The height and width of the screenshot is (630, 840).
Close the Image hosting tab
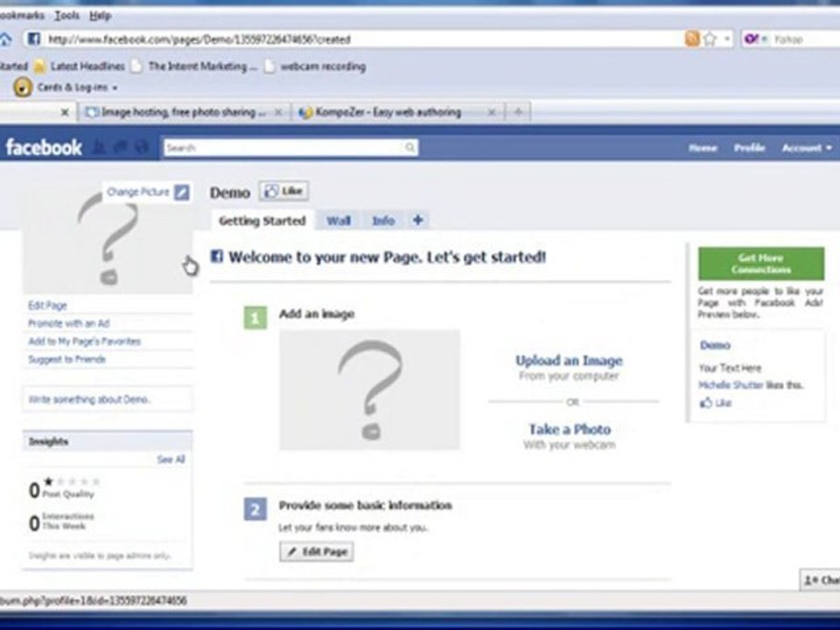[278, 113]
